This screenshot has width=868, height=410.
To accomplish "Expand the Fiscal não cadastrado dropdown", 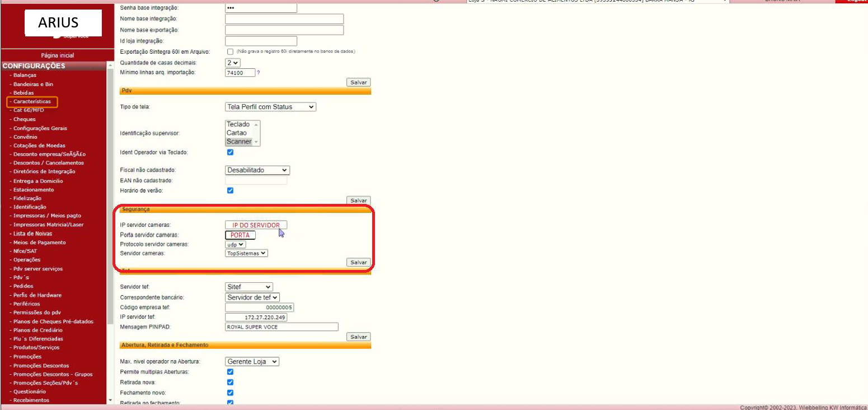I will pyautogui.click(x=257, y=170).
